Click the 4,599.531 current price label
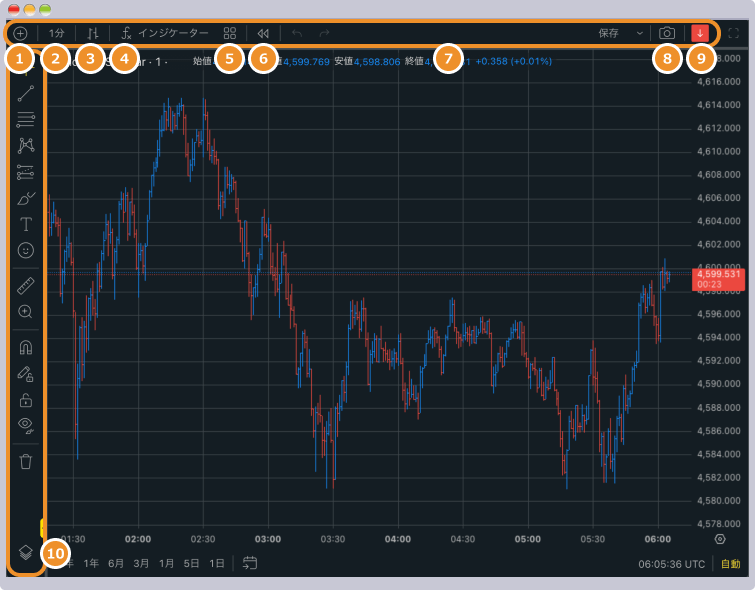 point(718,273)
